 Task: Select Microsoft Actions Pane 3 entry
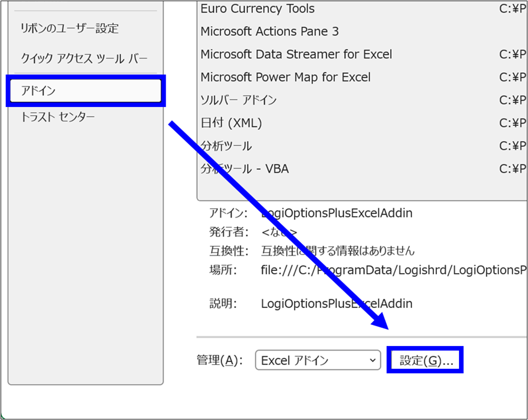269,32
